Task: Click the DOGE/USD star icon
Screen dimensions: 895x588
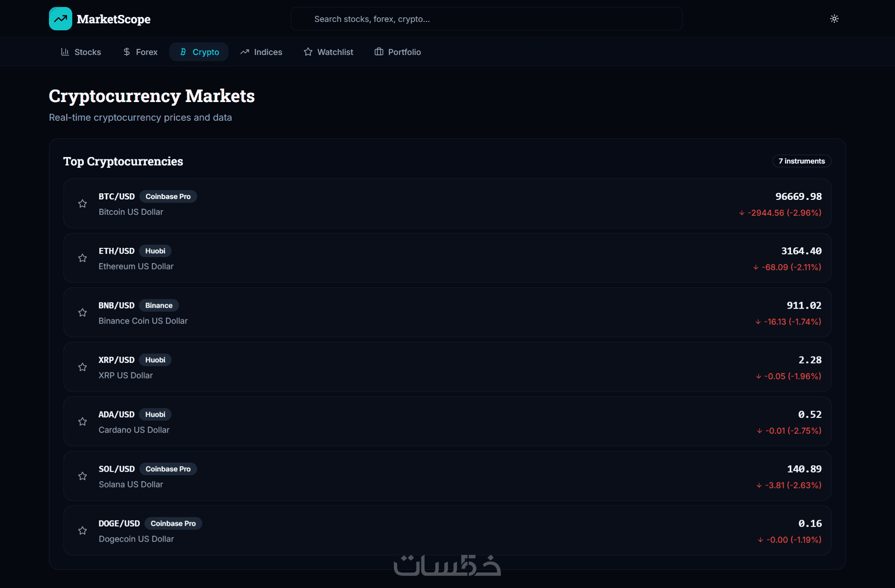Action: point(83,531)
